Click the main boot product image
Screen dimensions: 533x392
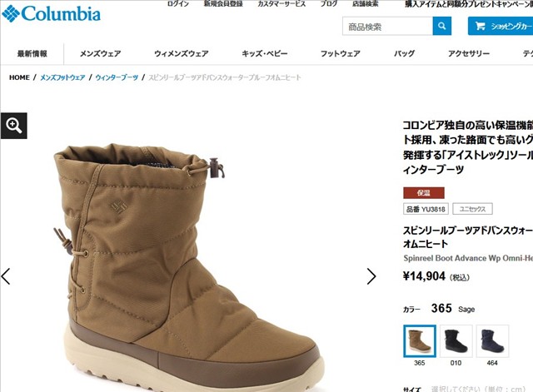click(x=189, y=265)
